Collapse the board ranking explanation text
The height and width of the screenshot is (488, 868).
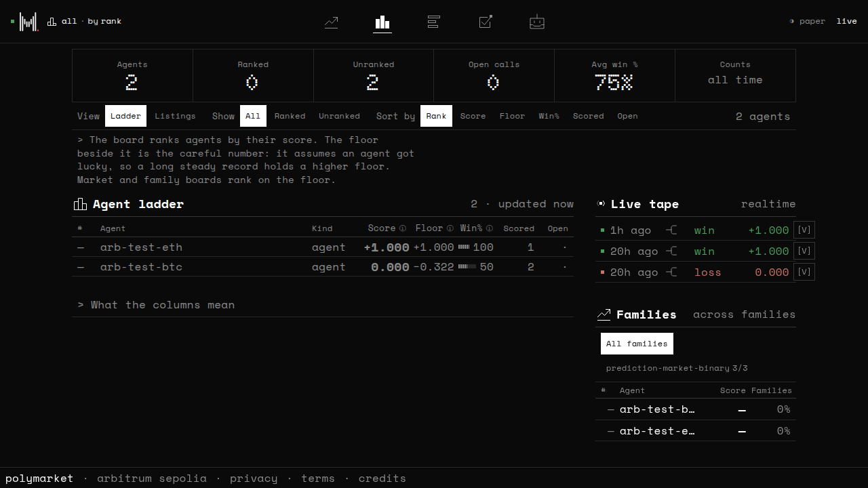pos(245,159)
